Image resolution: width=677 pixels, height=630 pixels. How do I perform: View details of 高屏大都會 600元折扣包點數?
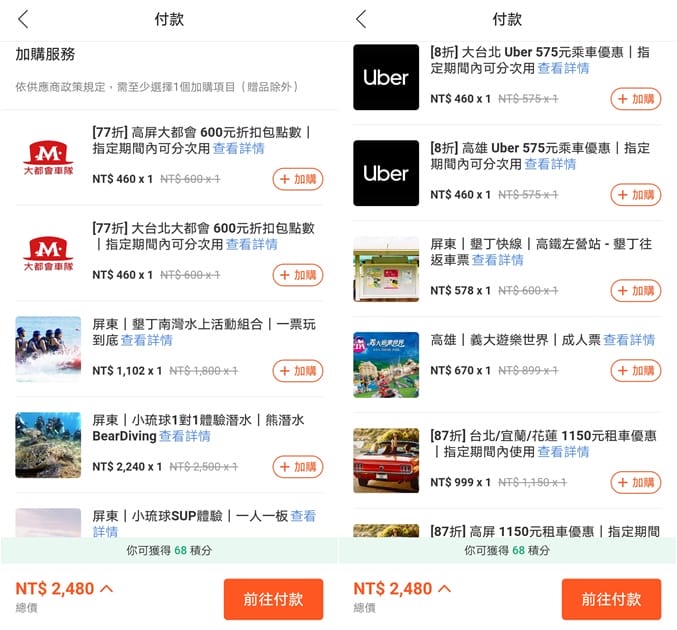(x=238, y=149)
